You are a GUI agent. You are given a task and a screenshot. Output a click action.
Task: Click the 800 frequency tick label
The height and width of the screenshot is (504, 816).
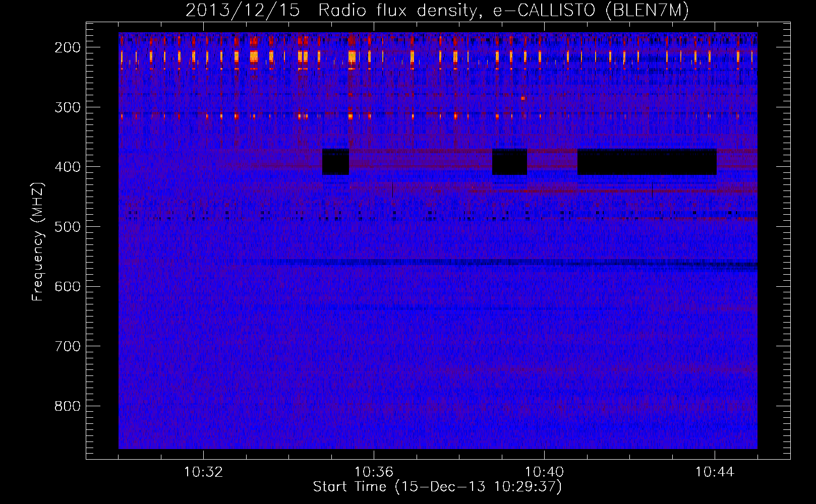[x=67, y=406]
